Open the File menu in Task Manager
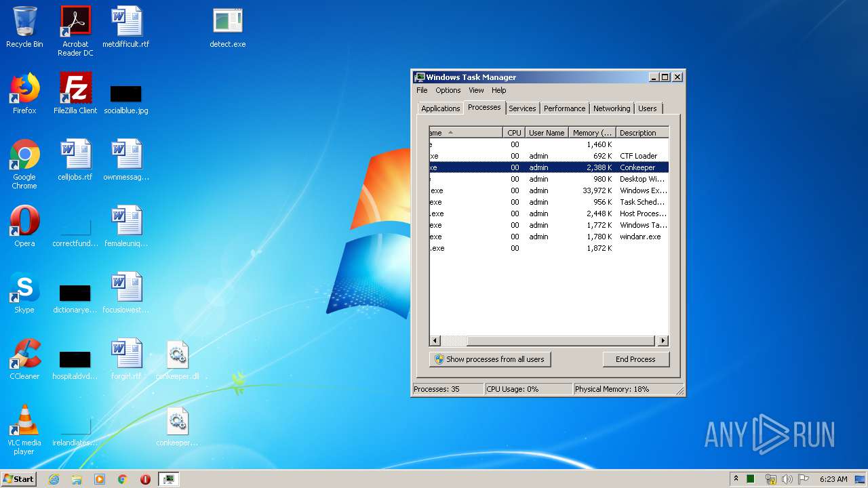868x488 pixels. [422, 90]
